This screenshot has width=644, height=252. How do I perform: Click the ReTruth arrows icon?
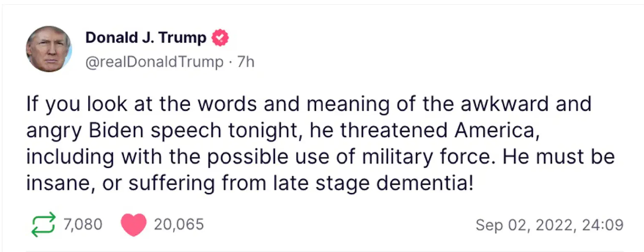click(x=43, y=224)
